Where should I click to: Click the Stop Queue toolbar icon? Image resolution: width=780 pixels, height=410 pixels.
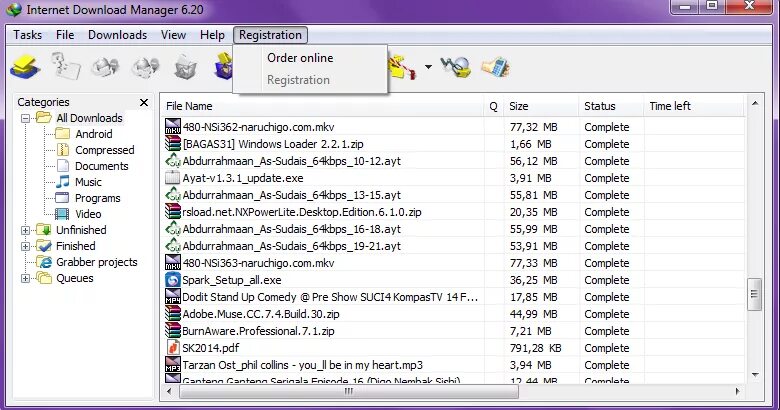pyautogui.click(x=402, y=67)
